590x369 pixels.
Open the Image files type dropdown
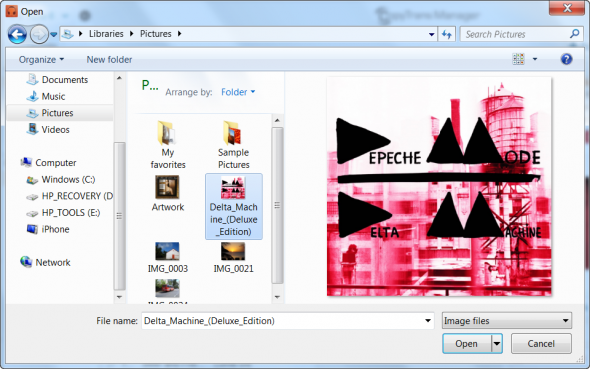pyautogui.click(x=507, y=321)
